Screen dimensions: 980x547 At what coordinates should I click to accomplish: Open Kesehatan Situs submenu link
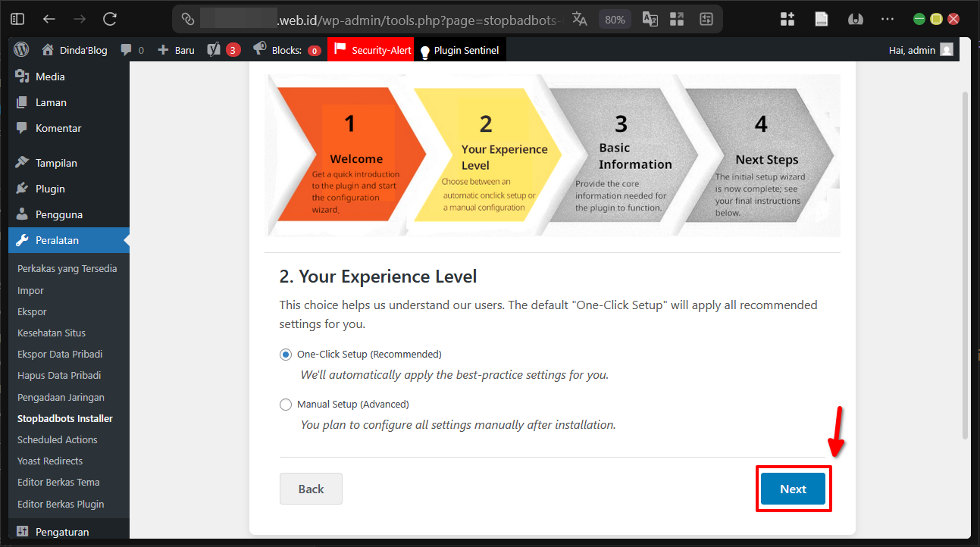coord(52,333)
